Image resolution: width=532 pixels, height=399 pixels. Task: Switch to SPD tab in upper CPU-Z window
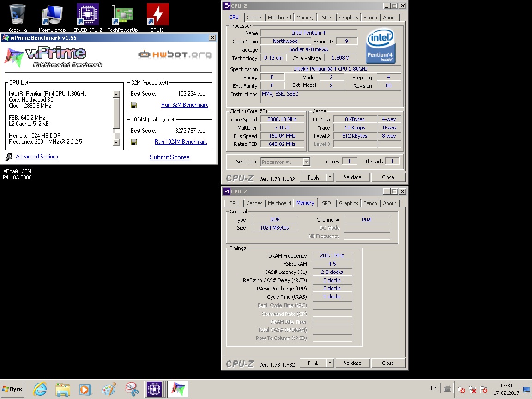point(326,18)
